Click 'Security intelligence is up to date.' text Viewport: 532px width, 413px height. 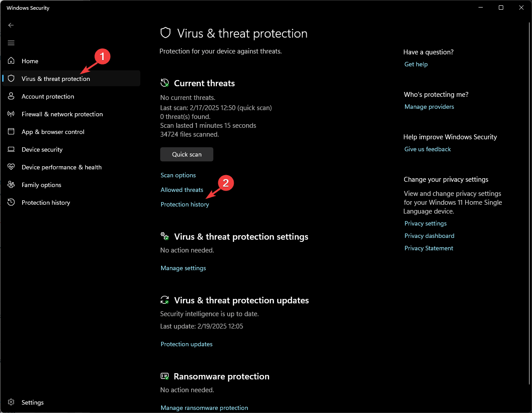point(209,314)
